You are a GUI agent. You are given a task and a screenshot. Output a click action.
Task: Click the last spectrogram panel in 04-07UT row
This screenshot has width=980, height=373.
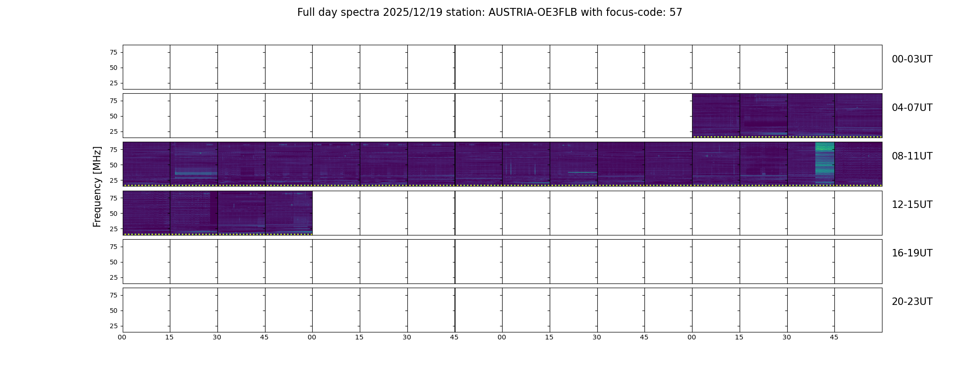pos(858,116)
